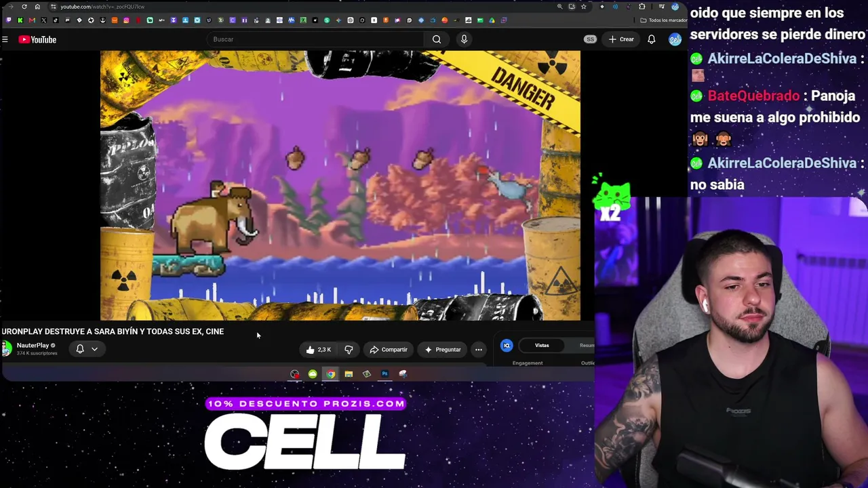Screen dimensions: 868x488
Task: Click the browser home button
Action: (37, 7)
